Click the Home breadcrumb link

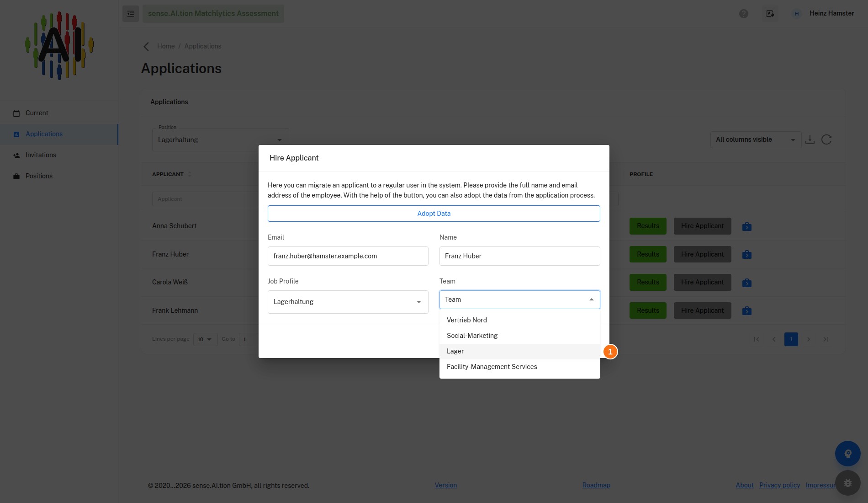(x=166, y=46)
